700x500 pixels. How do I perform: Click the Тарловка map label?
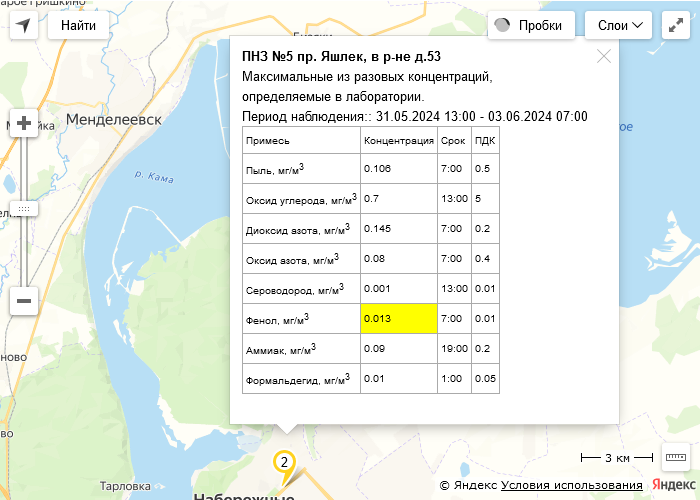125,486
